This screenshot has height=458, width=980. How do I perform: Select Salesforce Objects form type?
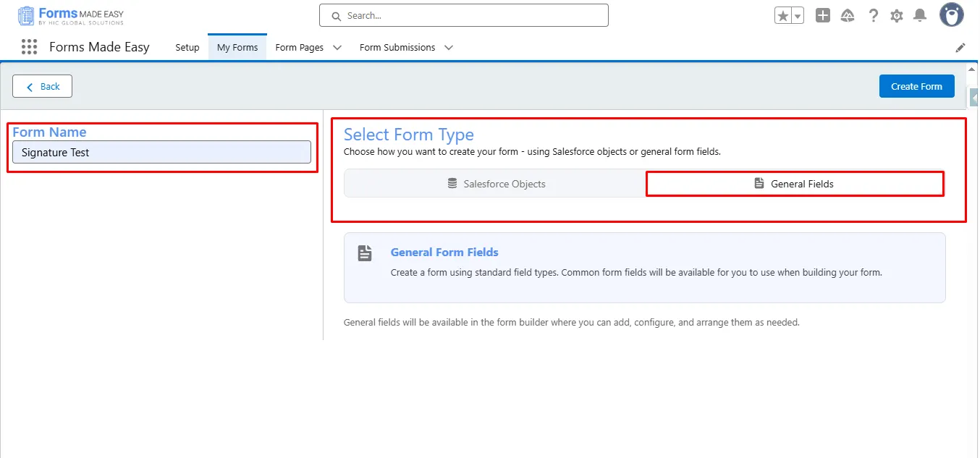point(496,184)
